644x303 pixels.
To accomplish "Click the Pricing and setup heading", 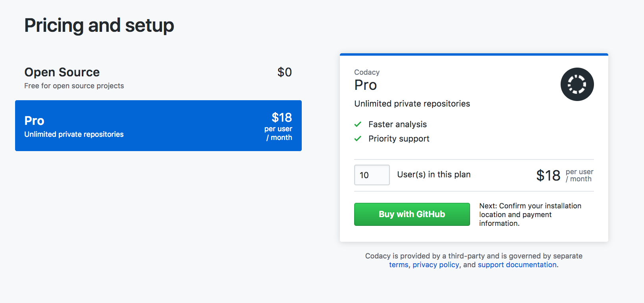I will 99,25.
